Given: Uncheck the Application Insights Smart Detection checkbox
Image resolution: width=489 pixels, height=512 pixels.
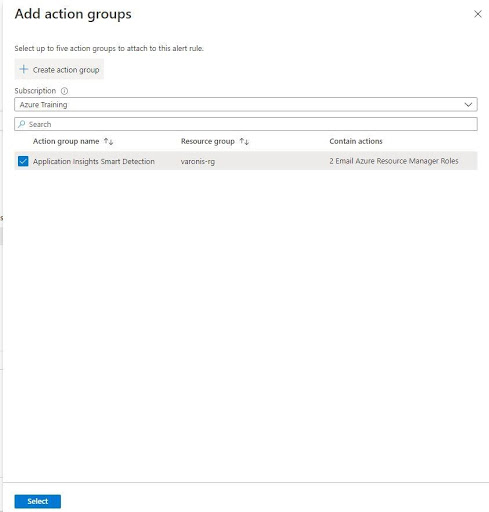Looking at the screenshot, I should (x=23, y=161).
